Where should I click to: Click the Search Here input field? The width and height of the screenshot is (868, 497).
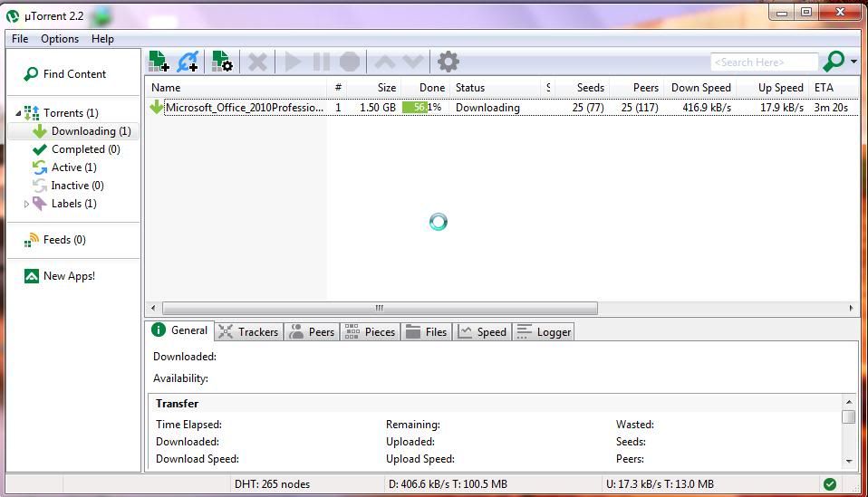[764, 62]
